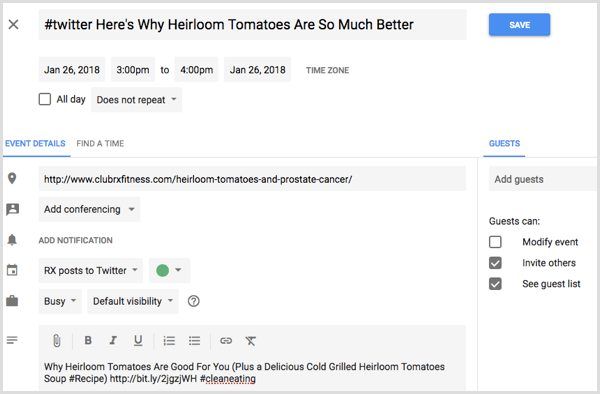600x394 pixels.
Task: Click the insert link icon
Action: coord(226,340)
